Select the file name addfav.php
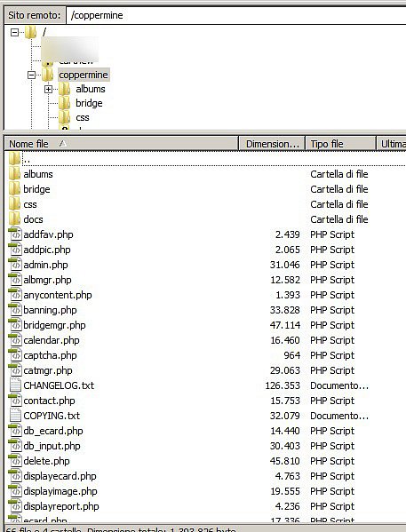The width and height of the screenshot is (406, 532). coord(48,234)
